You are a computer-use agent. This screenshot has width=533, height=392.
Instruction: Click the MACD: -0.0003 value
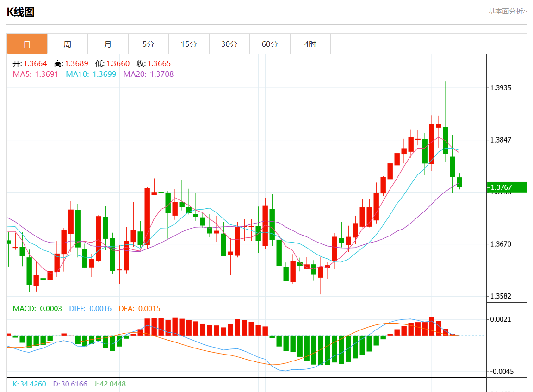37,309
